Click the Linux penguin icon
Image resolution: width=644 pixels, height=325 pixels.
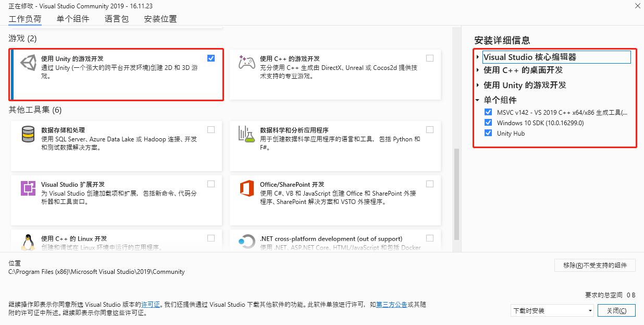tap(28, 242)
